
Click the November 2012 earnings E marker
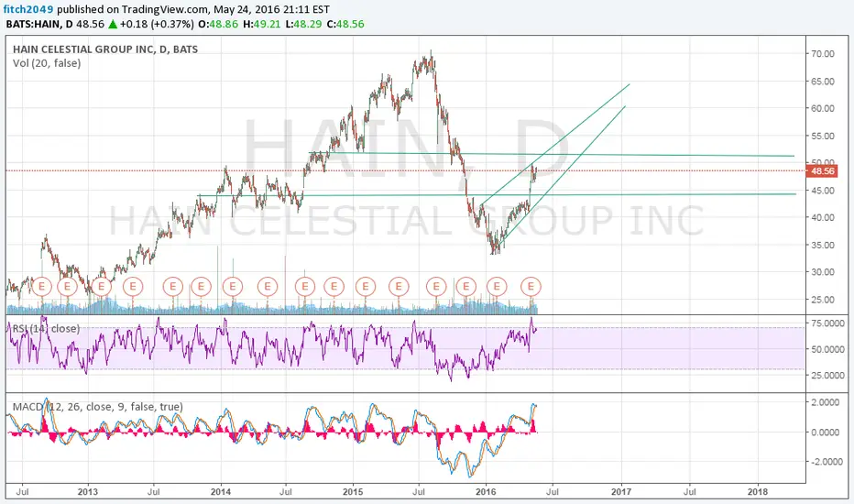[68, 286]
